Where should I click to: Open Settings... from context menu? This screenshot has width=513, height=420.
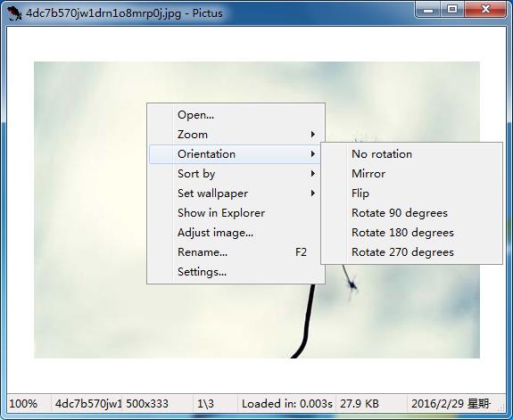click(236, 272)
